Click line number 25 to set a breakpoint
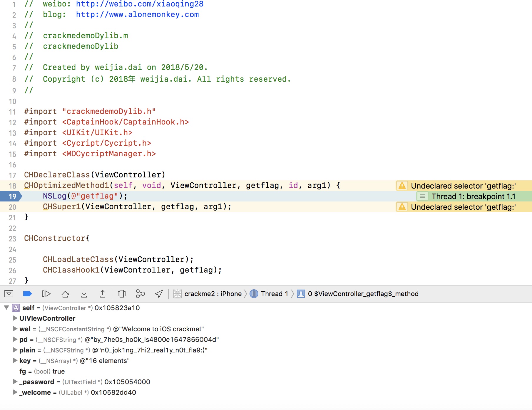Viewport: 532px width, 410px height. (x=12, y=259)
